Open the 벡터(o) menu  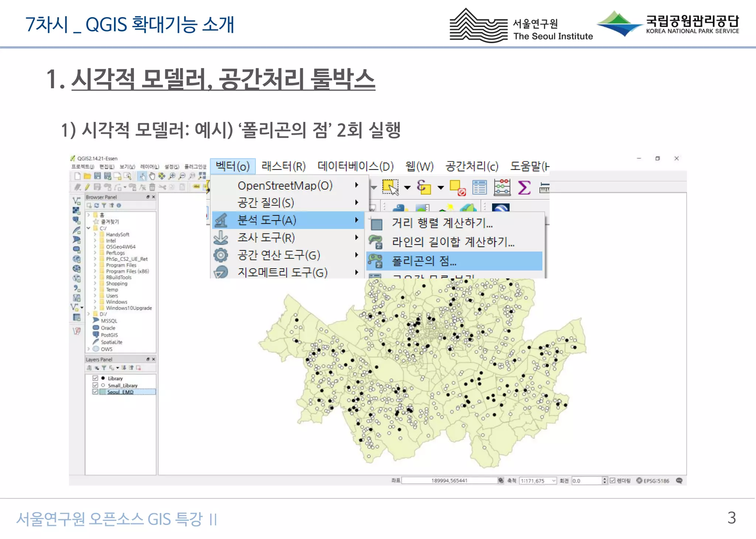tap(233, 166)
